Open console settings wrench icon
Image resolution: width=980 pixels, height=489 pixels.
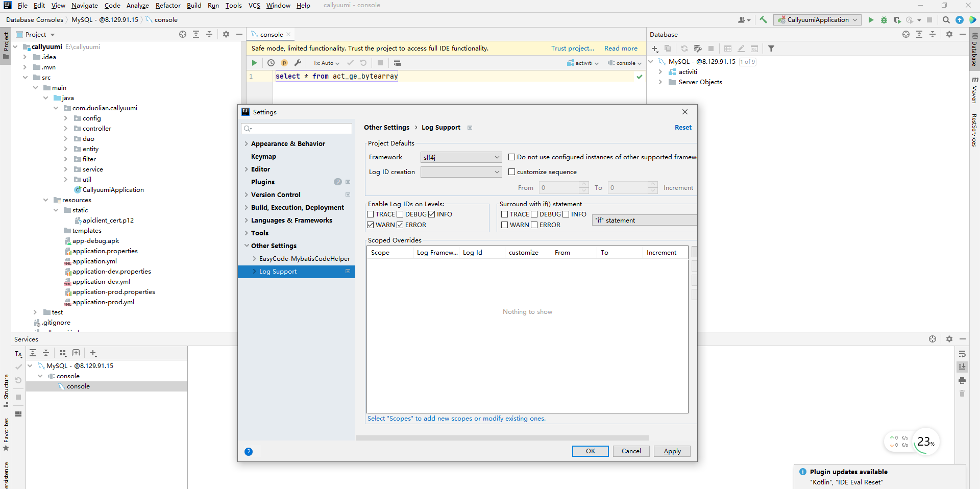(x=298, y=63)
